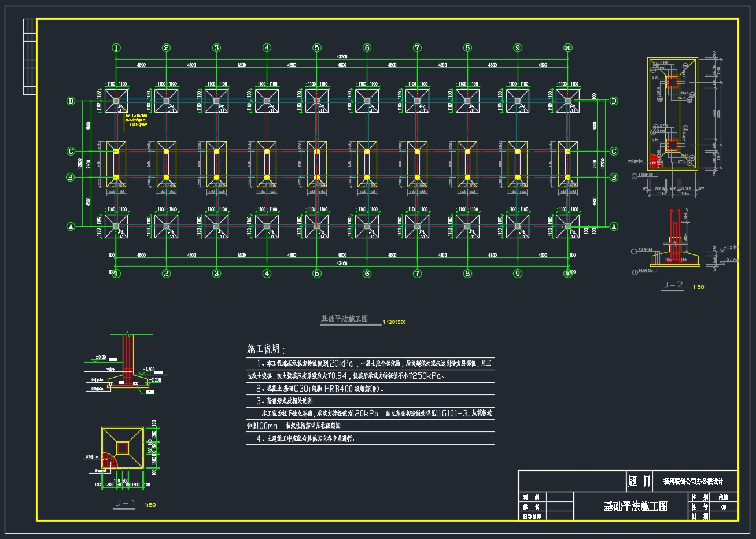Select the J-2 detail label

(x=673, y=285)
